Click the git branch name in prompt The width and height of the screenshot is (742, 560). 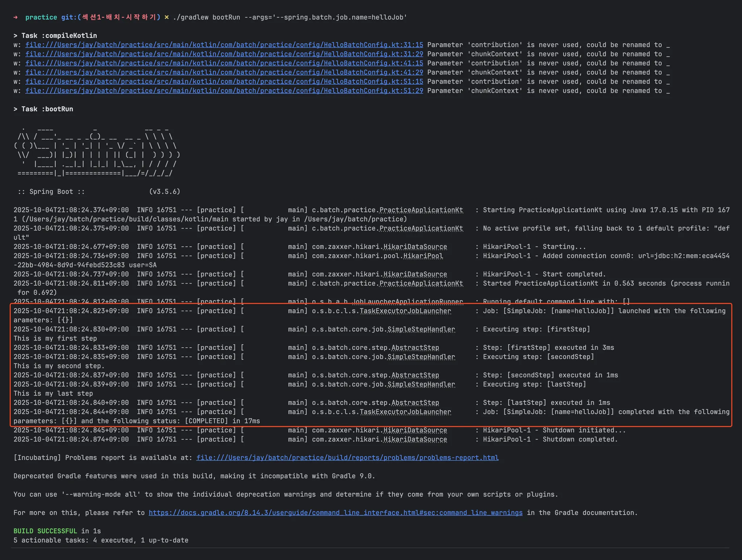click(119, 17)
